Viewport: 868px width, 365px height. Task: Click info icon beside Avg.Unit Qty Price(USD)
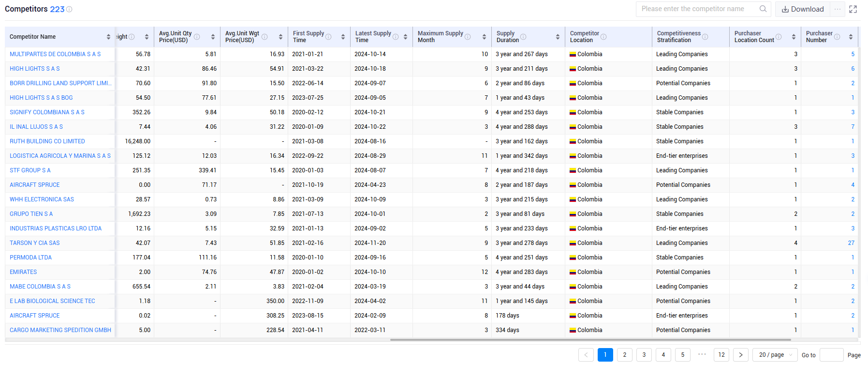pyautogui.click(x=197, y=37)
